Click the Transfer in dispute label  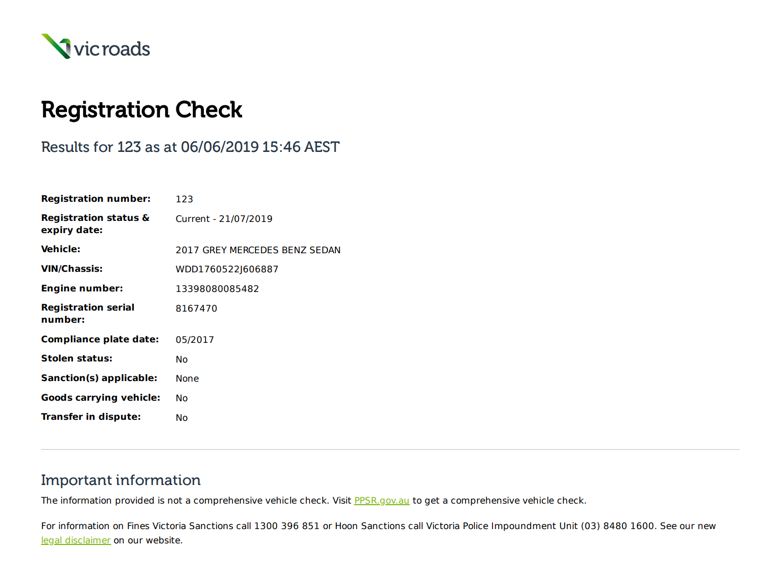pyautogui.click(x=90, y=417)
